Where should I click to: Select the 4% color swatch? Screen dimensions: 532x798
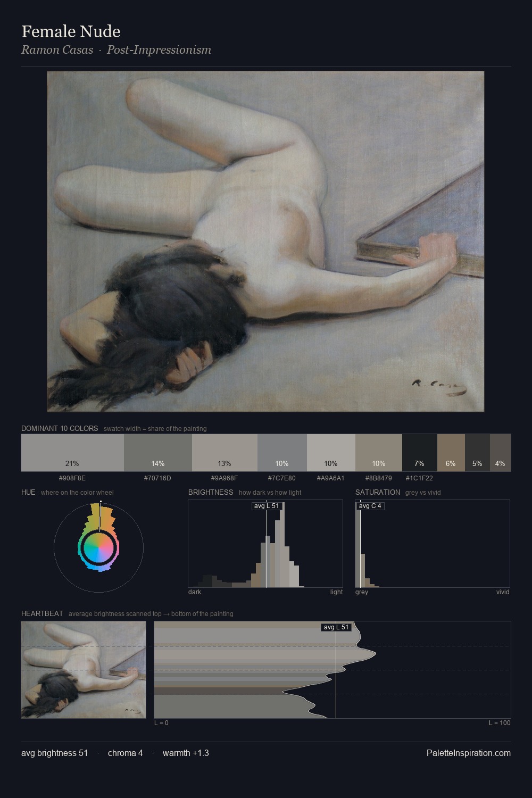click(x=500, y=453)
